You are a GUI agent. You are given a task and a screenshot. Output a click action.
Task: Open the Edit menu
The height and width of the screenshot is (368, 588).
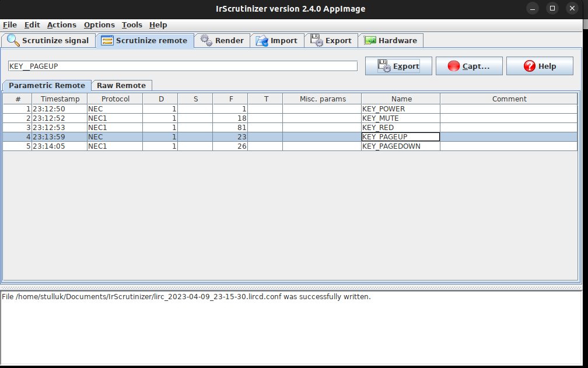tap(32, 24)
